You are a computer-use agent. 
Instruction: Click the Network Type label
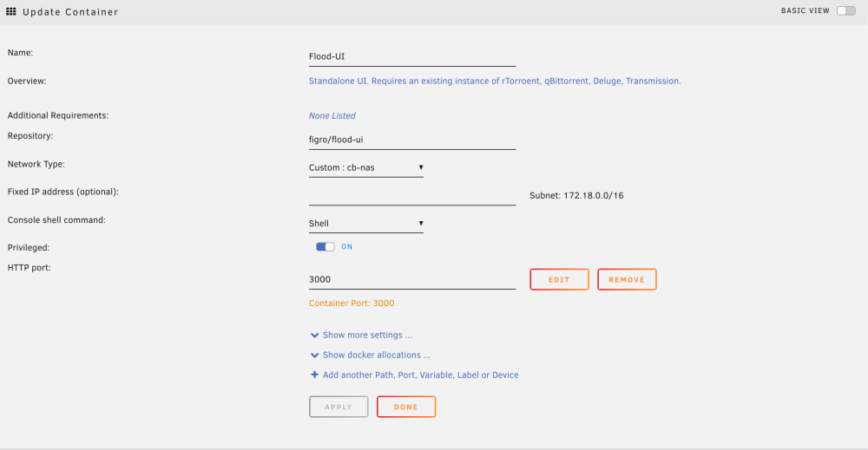click(36, 164)
